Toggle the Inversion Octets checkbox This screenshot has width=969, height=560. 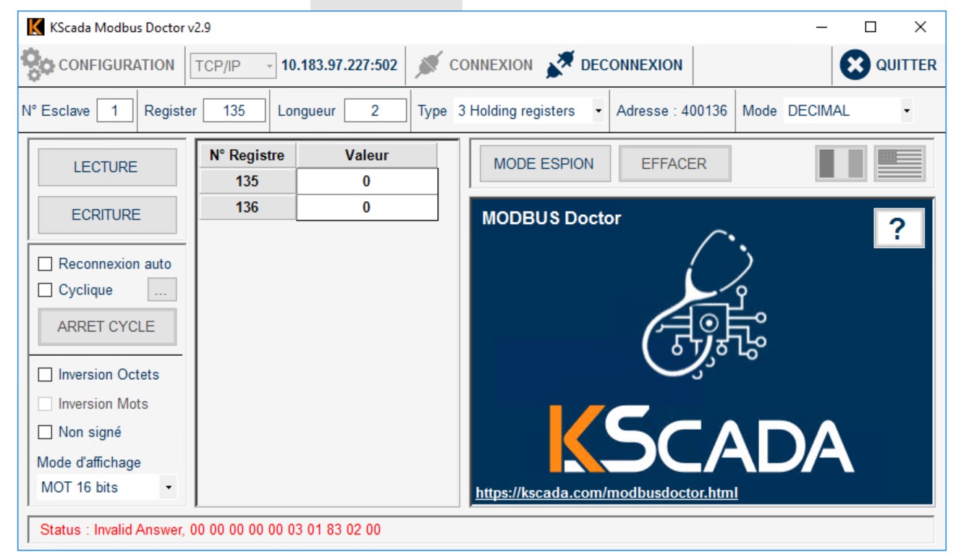(45, 375)
